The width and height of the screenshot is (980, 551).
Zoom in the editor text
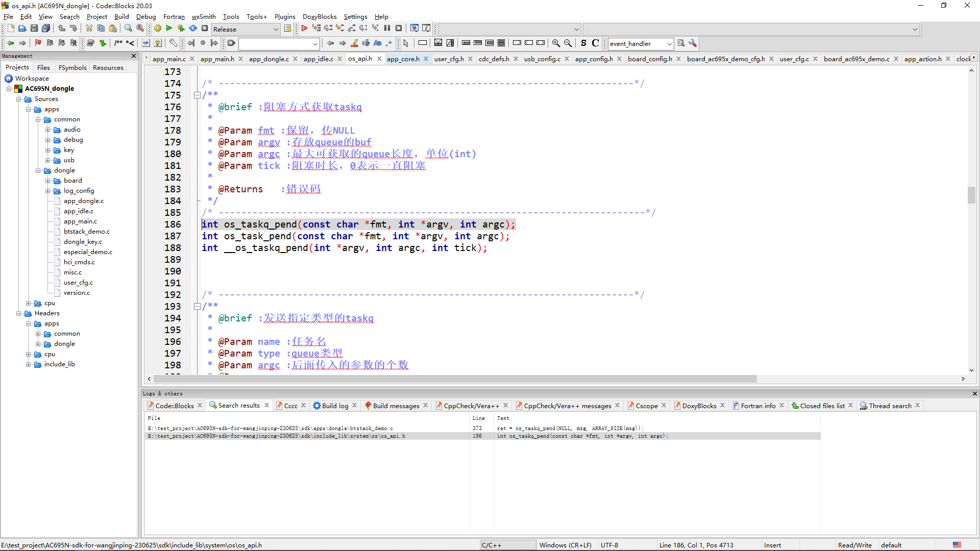(556, 43)
